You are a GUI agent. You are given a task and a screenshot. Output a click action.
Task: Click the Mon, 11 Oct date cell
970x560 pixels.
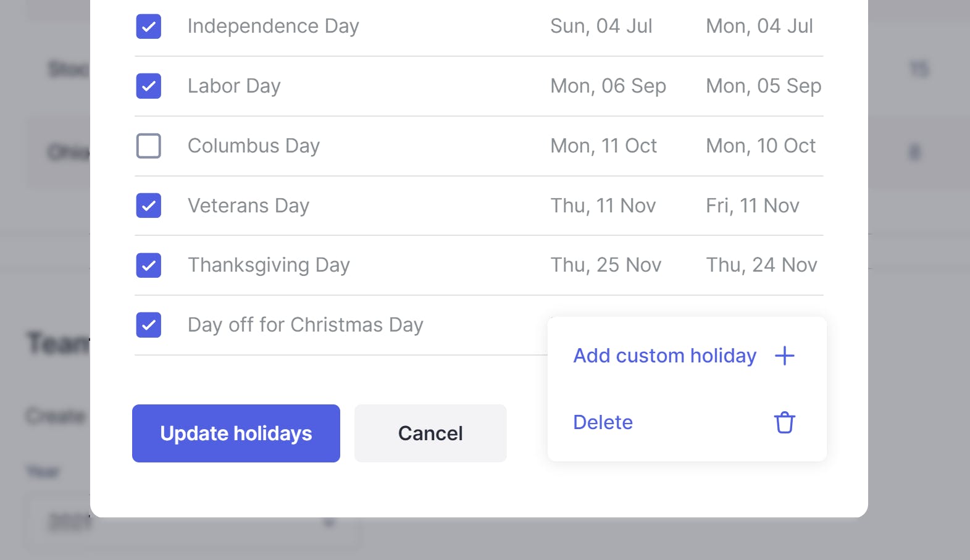click(x=603, y=146)
